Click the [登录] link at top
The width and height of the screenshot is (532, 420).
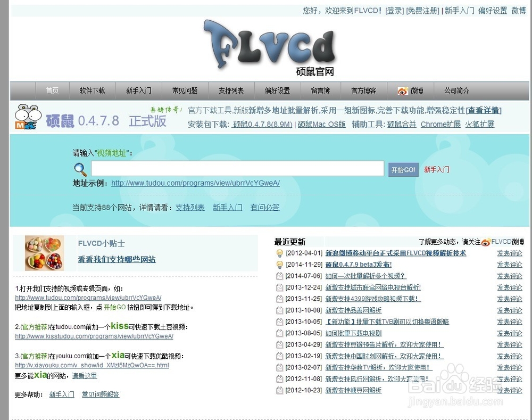click(394, 11)
